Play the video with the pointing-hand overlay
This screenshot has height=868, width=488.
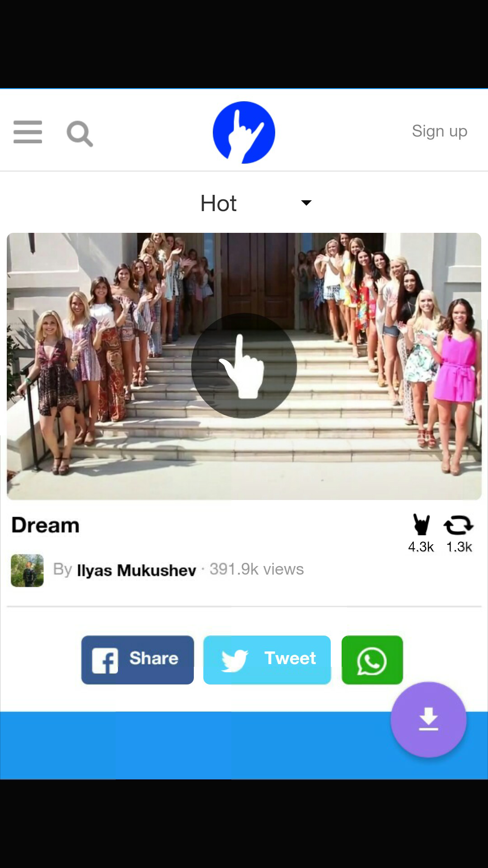pos(244,366)
